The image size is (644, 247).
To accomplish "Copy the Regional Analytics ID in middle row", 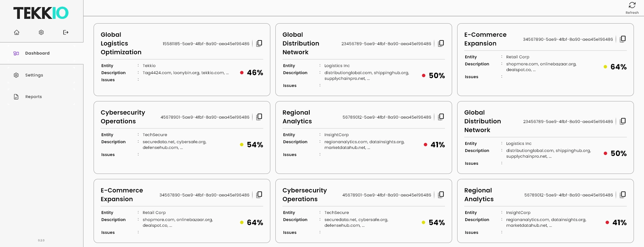I will [x=441, y=117].
